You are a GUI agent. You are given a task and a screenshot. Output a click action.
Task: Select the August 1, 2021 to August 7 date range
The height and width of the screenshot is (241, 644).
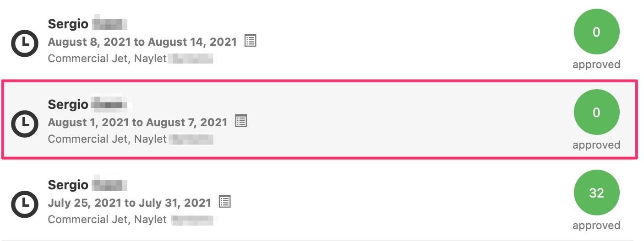pyautogui.click(x=138, y=123)
